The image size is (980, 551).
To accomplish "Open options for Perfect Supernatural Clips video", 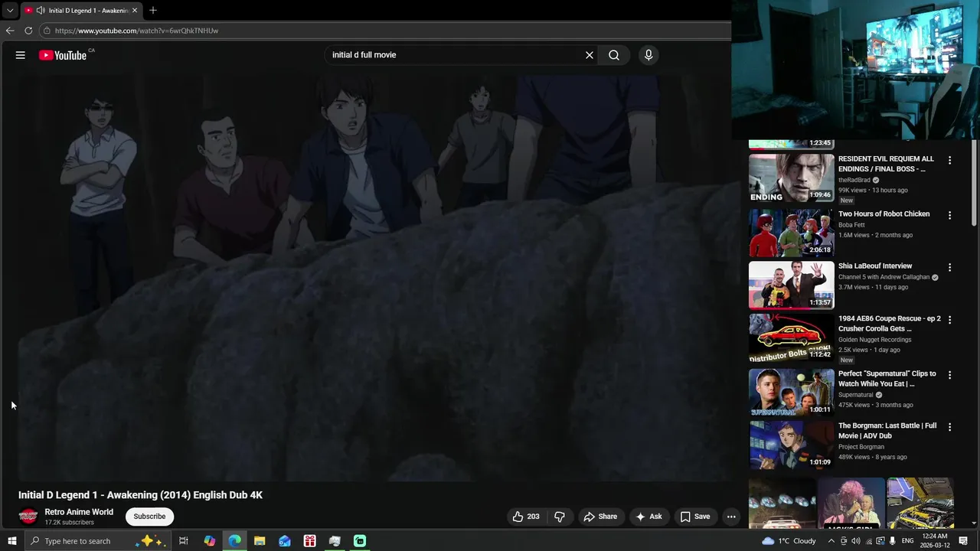I will point(949,375).
